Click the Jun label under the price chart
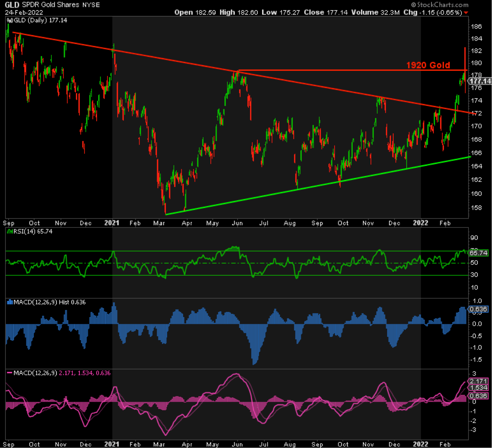Viewport: 492px width, 448px height. pos(237,223)
